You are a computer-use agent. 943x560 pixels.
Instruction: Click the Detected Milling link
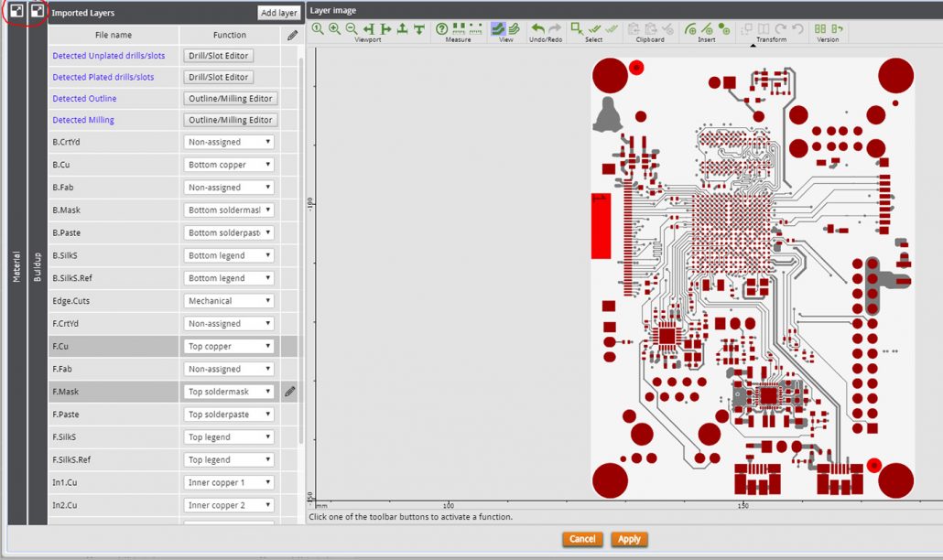[83, 120]
